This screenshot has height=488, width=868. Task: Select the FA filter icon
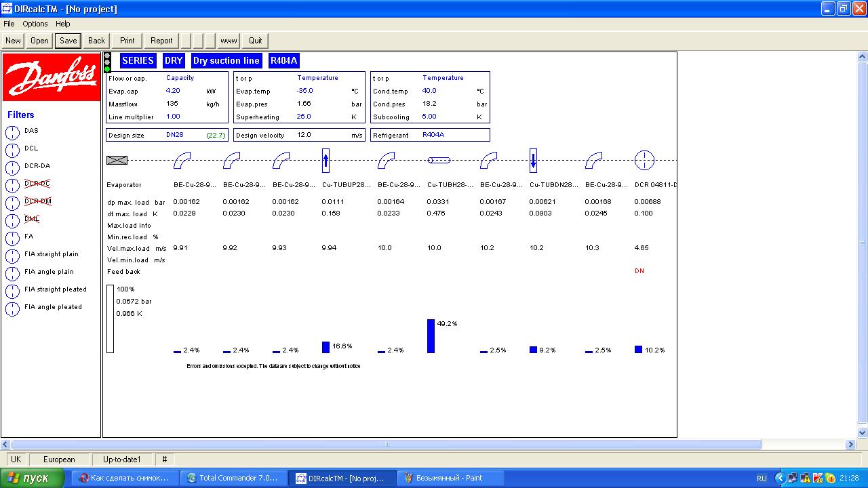click(13, 237)
